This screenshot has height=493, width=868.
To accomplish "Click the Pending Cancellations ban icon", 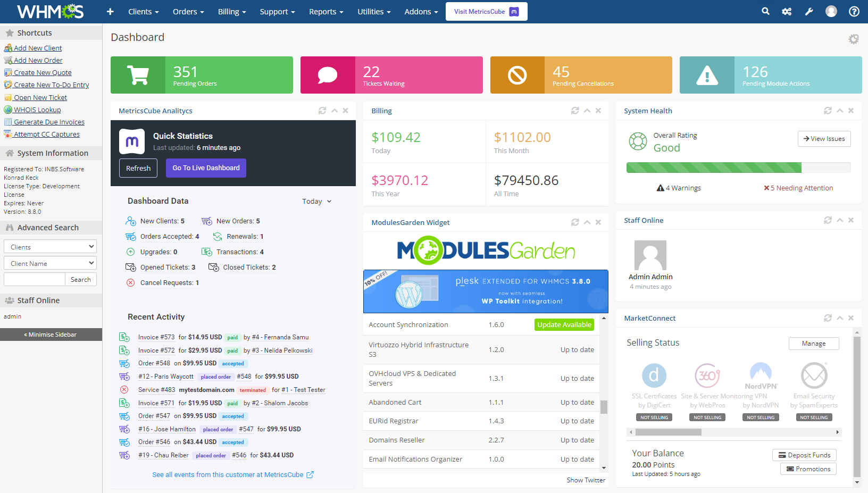I will click(x=518, y=75).
